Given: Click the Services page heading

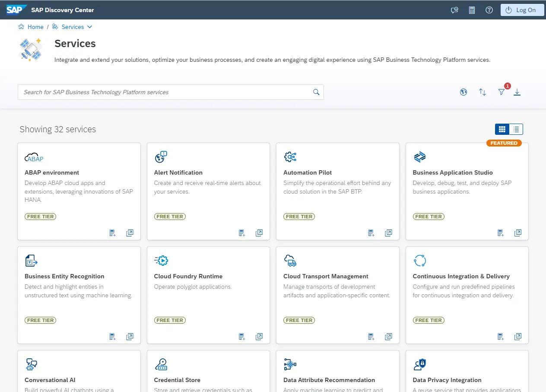Looking at the screenshot, I should click(x=75, y=44).
